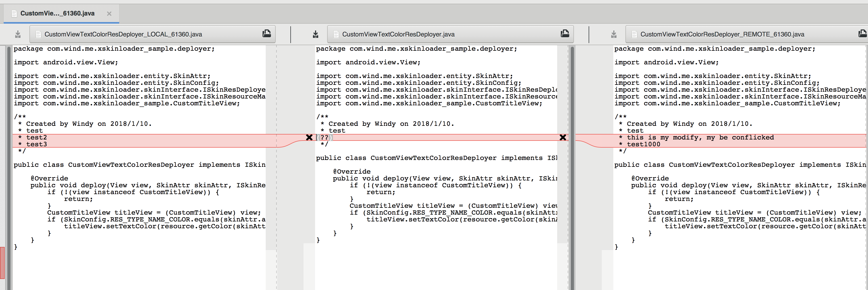868x290 pixels.
Task: Click the left pane vertical scrollbar
Action: [x=9, y=169]
